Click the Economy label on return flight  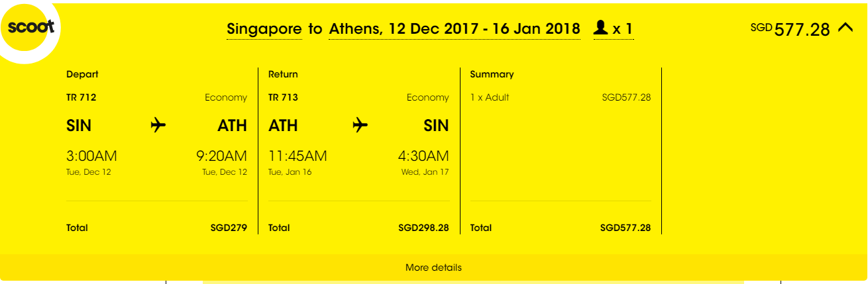click(428, 98)
